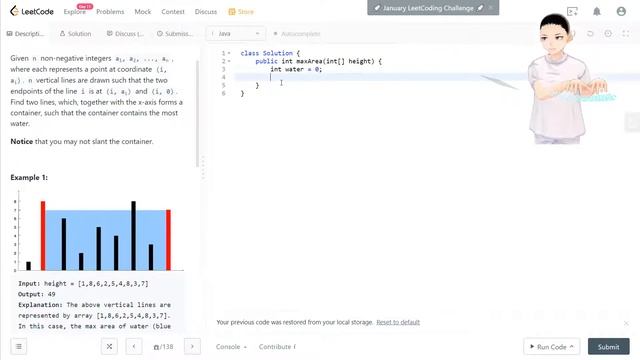Click the panel divider drag handle
This screenshot has width=640, height=360.
coord(203,167)
